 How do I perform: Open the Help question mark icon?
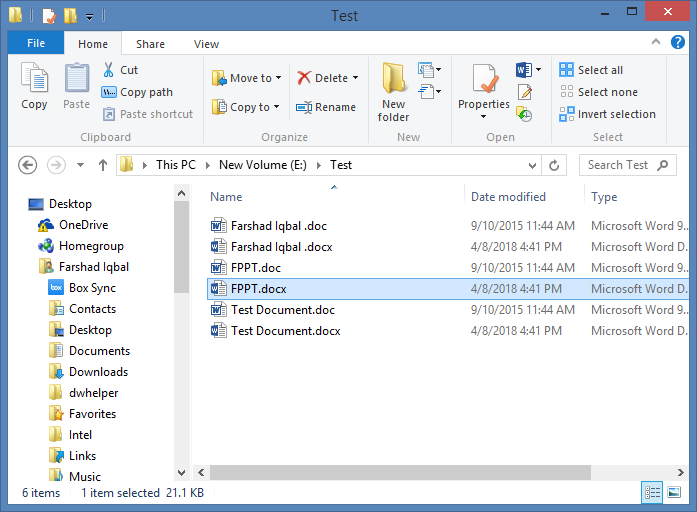coord(679,44)
